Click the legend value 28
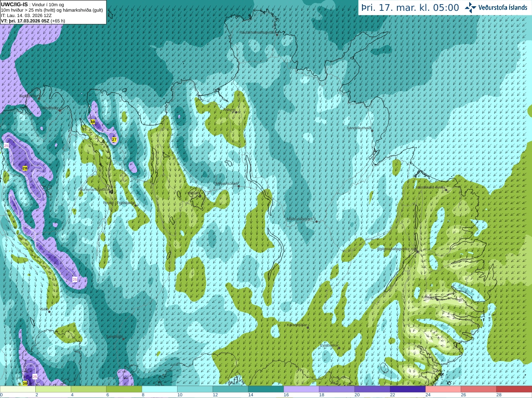532x398 pixels. click(499, 395)
